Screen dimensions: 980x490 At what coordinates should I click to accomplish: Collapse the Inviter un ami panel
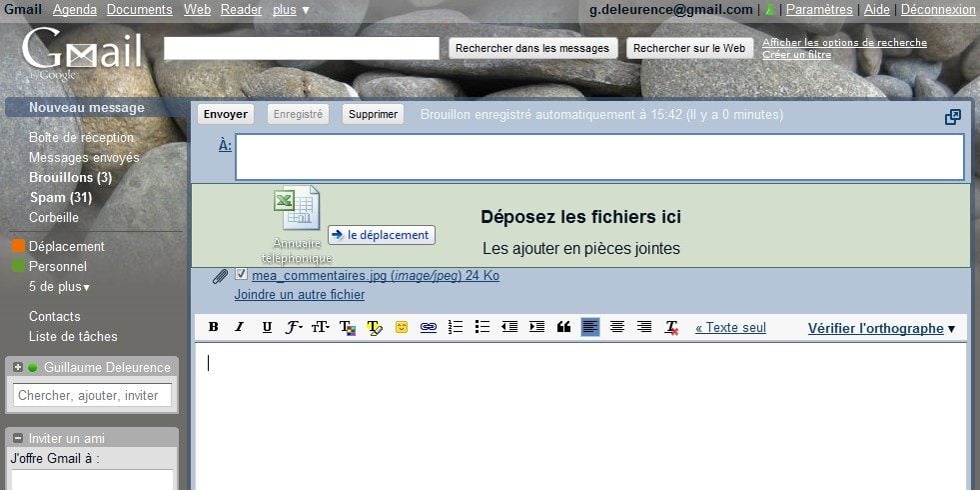pyautogui.click(x=17, y=438)
